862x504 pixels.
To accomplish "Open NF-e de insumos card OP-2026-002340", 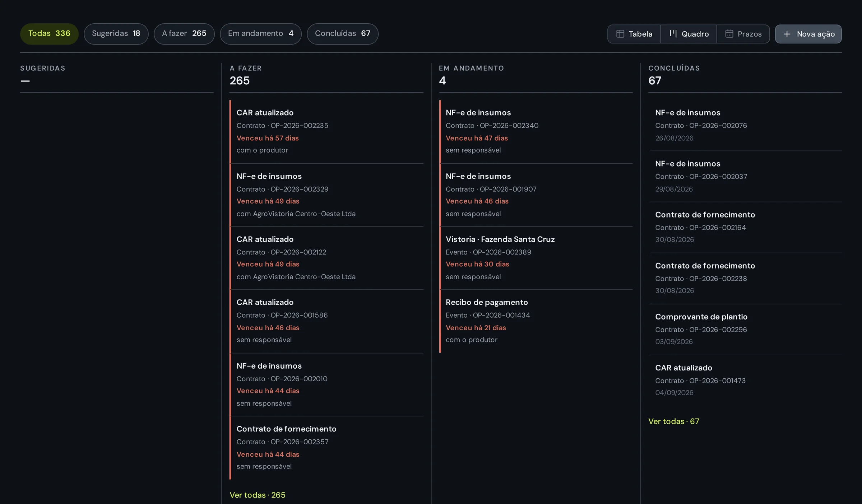I will tap(536, 131).
